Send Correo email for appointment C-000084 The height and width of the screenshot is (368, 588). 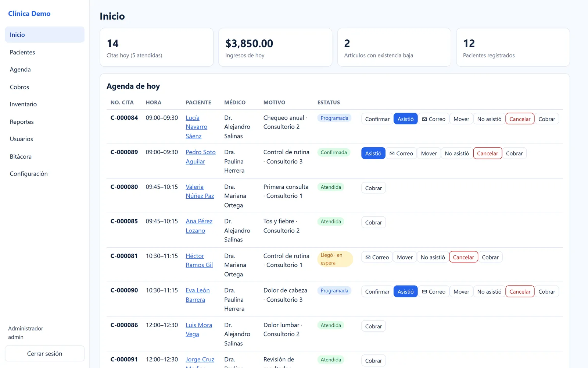tap(434, 119)
